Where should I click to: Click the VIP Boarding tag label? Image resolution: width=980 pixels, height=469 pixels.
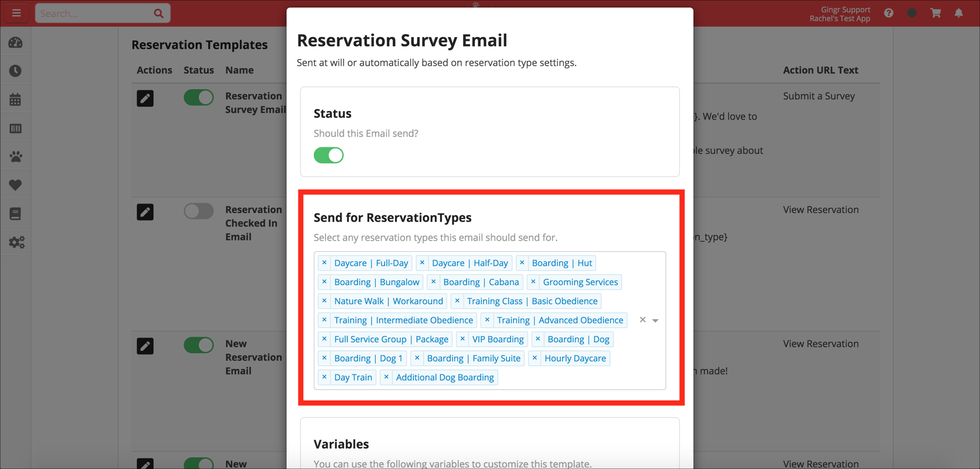(x=498, y=339)
